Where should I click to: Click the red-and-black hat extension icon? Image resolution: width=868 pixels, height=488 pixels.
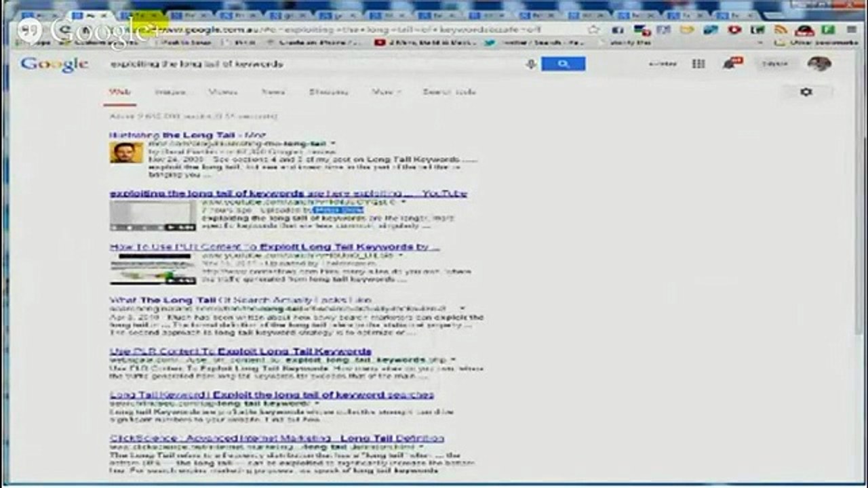click(x=804, y=30)
